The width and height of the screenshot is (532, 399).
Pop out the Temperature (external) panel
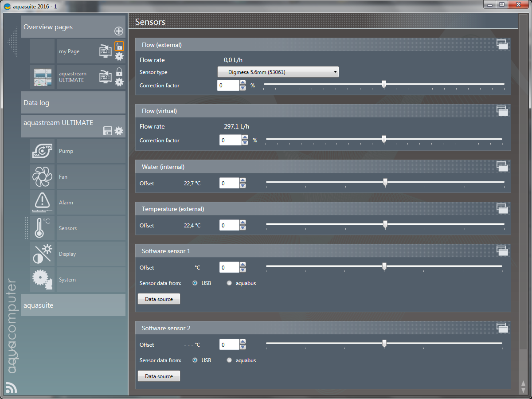pos(502,208)
